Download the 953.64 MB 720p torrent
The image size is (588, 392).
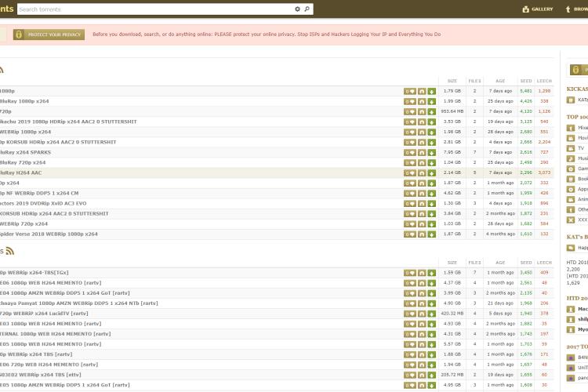tap(432, 112)
